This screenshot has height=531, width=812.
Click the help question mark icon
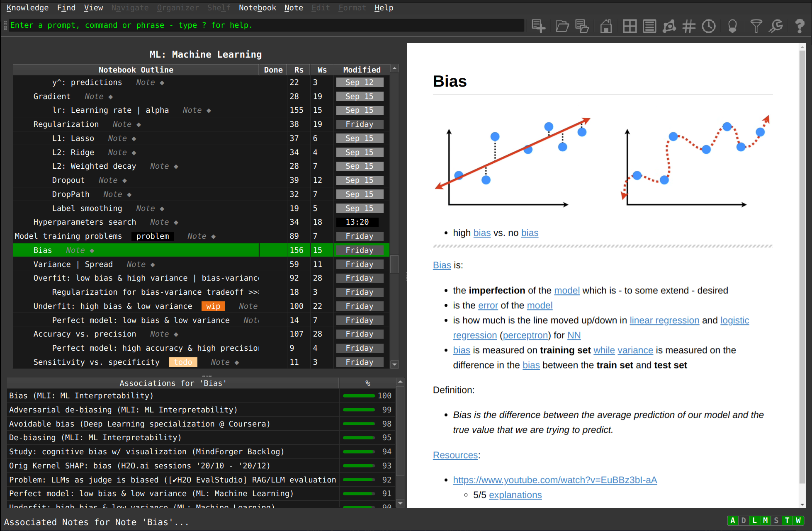point(800,26)
